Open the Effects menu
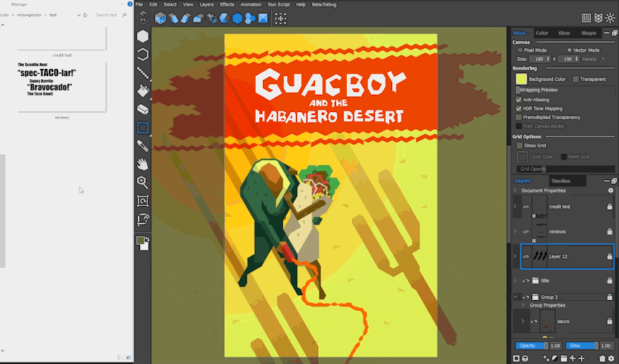This screenshot has height=364, width=619. [227, 4]
